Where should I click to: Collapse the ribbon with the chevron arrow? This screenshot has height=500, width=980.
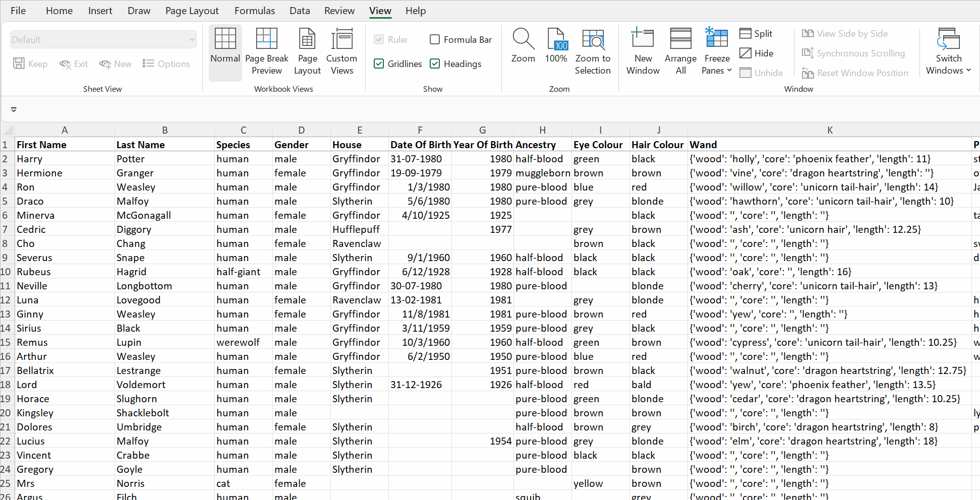14,109
